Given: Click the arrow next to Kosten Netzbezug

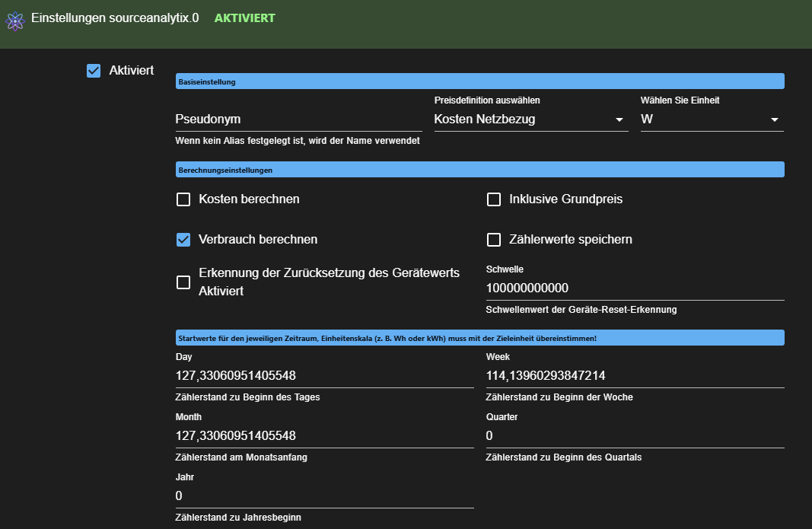Looking at the screenshot, I should click(619, 120).
